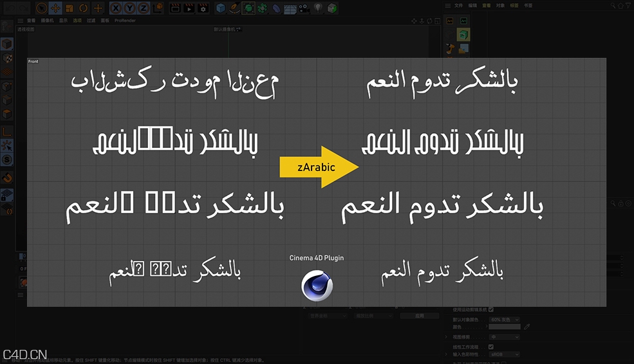Screen dimensions: 634x364
Task: Open the green MoGraph cloner icon
Action: click(x=263, y=8)
